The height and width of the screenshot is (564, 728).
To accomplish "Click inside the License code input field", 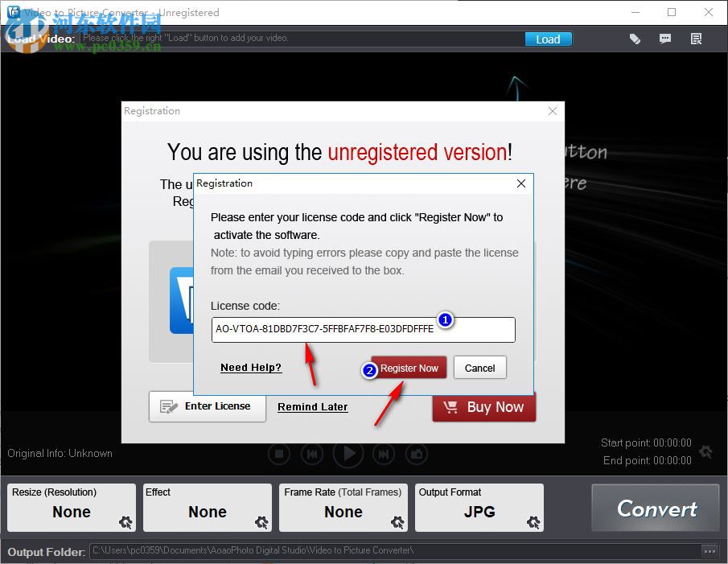I will pyautogui.click(x=363, y=330).
